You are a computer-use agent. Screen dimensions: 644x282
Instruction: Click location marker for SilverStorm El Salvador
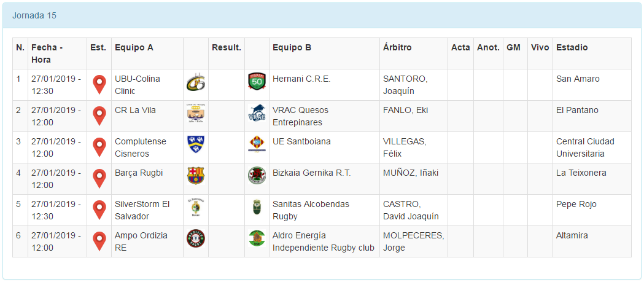pos(99,210)
